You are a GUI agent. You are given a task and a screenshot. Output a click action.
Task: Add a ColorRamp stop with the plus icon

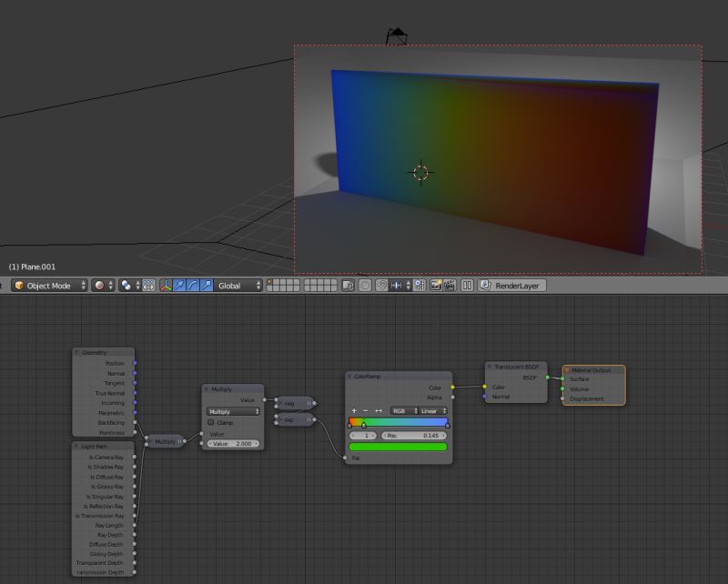[354, 411]
